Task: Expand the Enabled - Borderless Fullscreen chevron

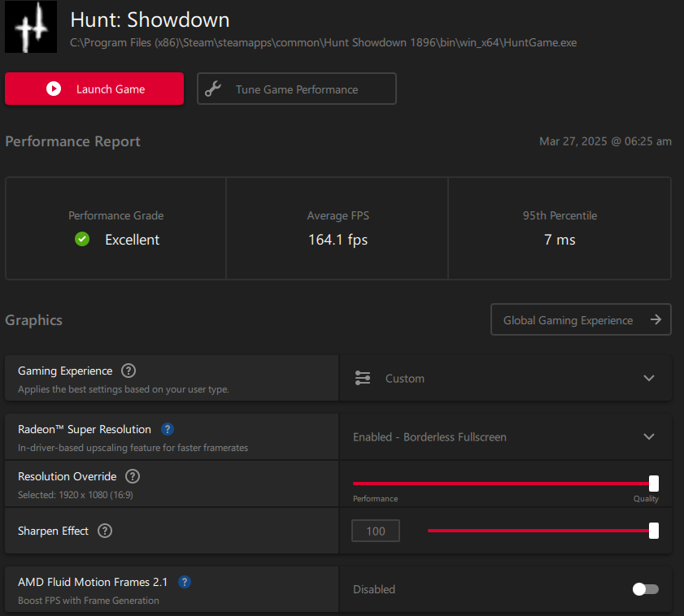Action: point(649,437)
